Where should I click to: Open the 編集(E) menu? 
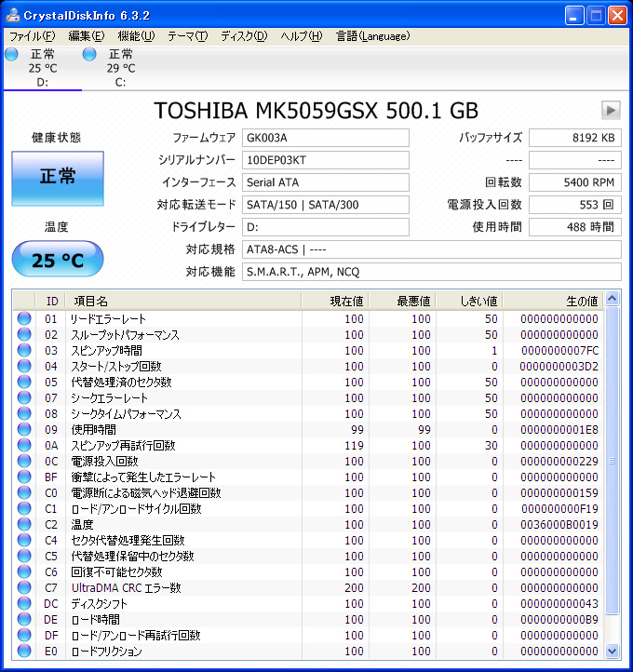(x=87, y=36)
